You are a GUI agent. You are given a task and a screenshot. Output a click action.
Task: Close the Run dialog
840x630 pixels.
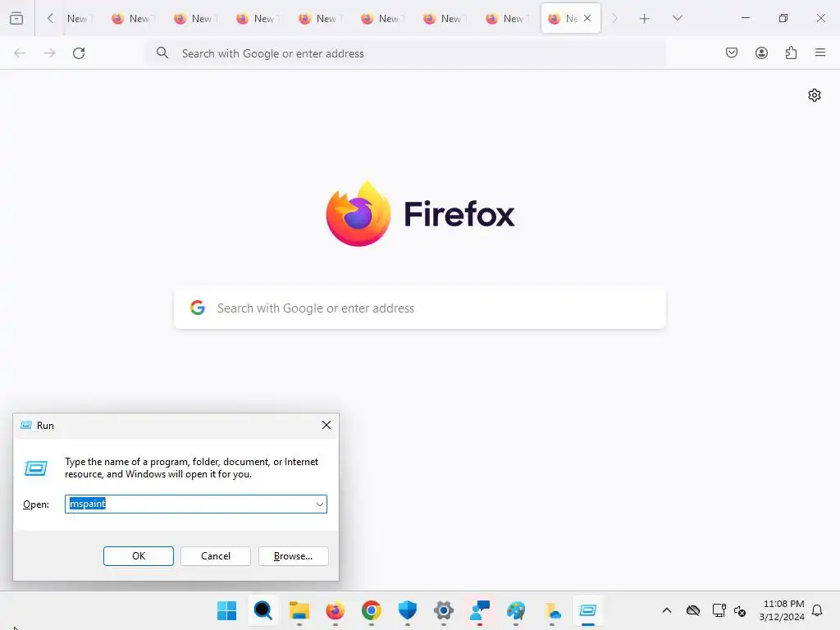pyautogui.click(x=326, y=426)
